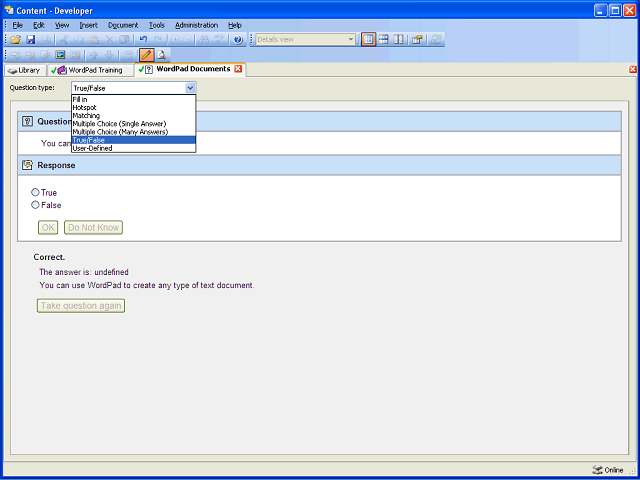Click the Save floppy disk icon

click(31, 40)
